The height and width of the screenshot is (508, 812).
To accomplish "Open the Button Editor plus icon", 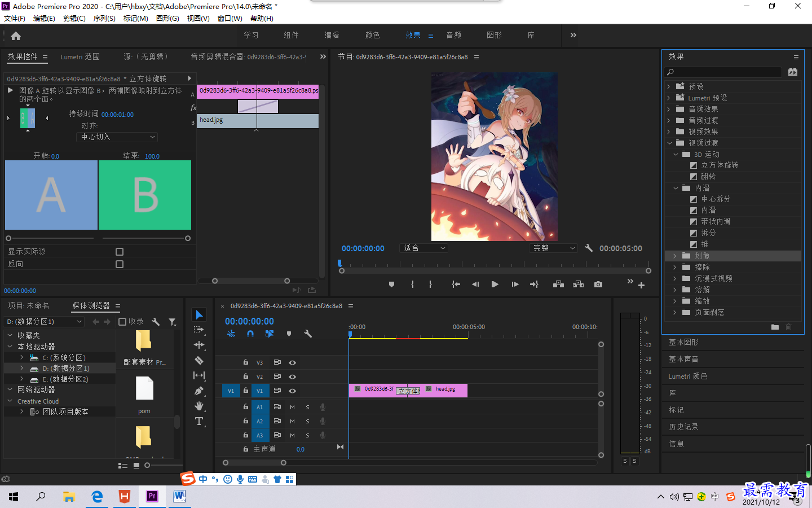I will pos(641,286).
